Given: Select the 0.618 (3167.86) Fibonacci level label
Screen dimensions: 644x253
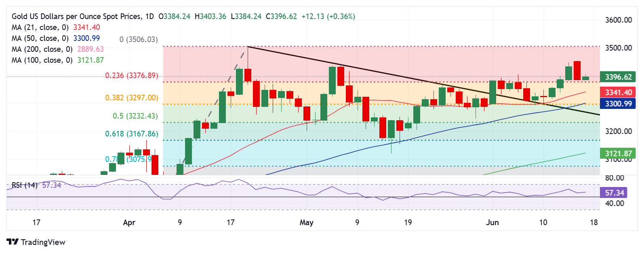Looking at the screenshot, I should click(x=132, y=134).
